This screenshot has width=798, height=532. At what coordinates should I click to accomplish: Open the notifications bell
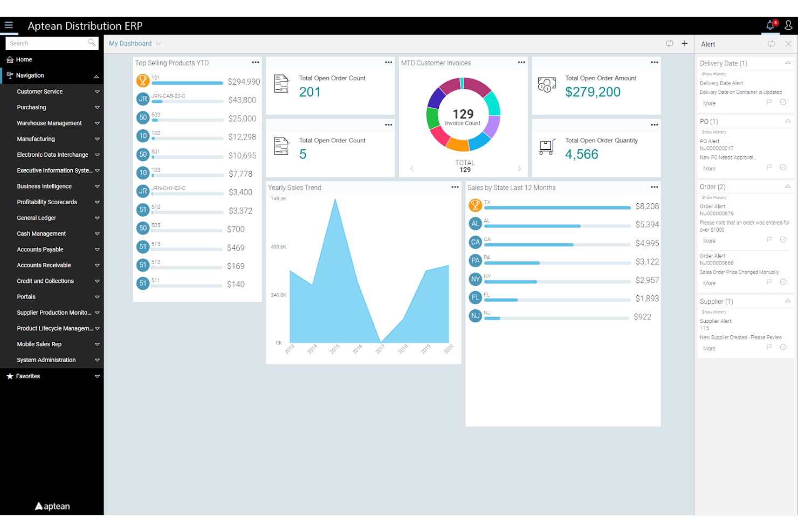pyautogui.click(x=771, y=25)
